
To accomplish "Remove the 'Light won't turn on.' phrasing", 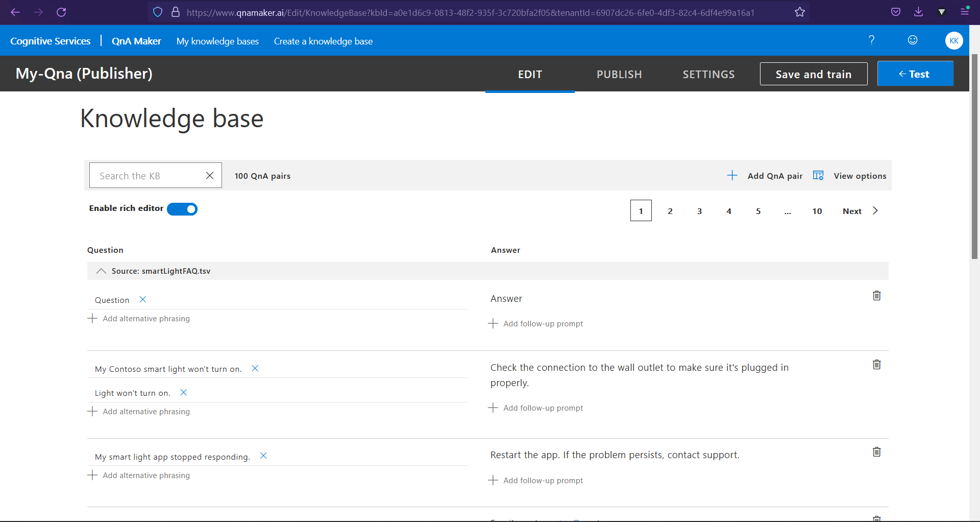I will tap(183, 392).
